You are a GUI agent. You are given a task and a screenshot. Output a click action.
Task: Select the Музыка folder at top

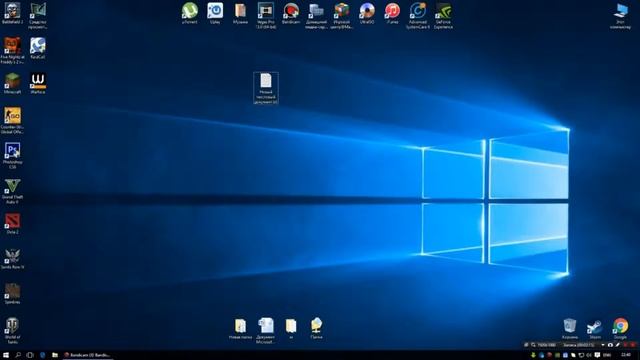coord(240,13)
